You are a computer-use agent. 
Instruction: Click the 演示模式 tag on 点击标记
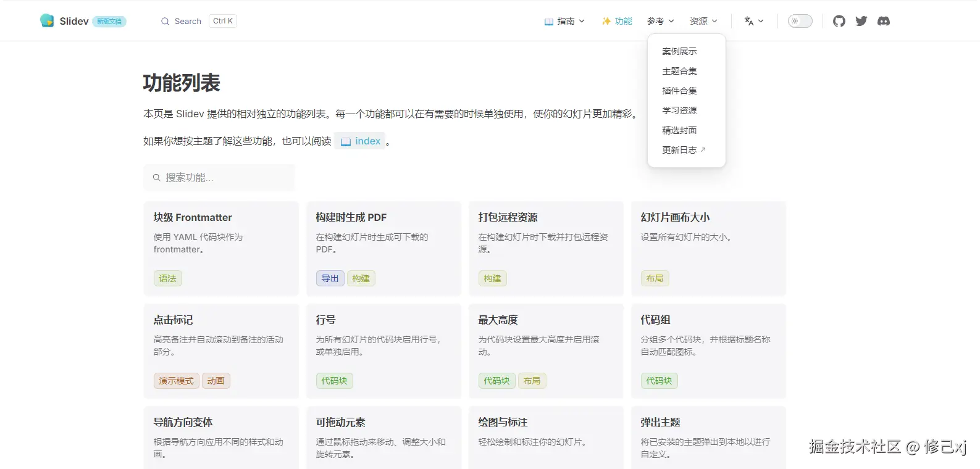[176, 381]
